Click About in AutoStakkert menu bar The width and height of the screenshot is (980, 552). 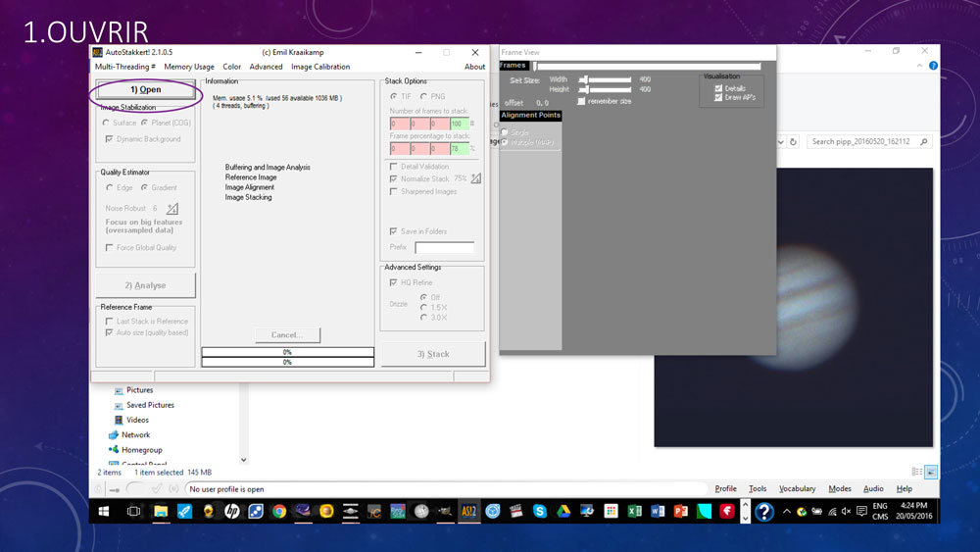tap(474, 67)
